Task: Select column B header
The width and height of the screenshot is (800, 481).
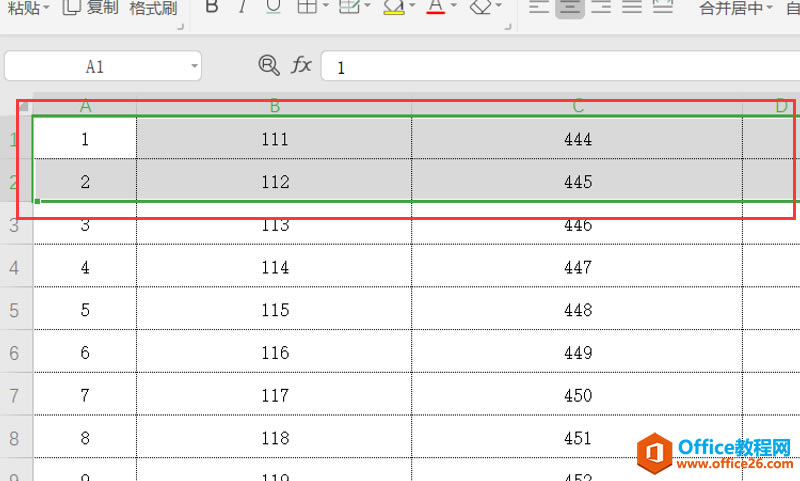Action: 274,107
